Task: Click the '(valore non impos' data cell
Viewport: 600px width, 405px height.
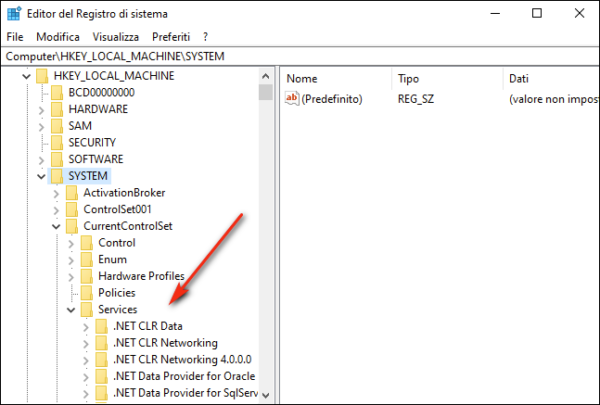Action: (554, 99)
